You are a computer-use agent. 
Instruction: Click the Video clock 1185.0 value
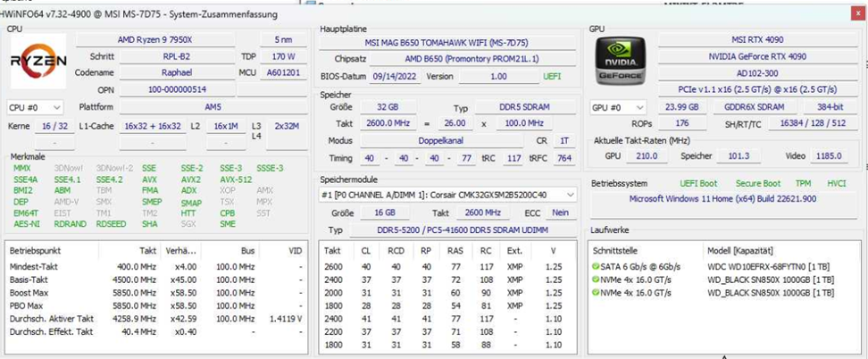829,156
